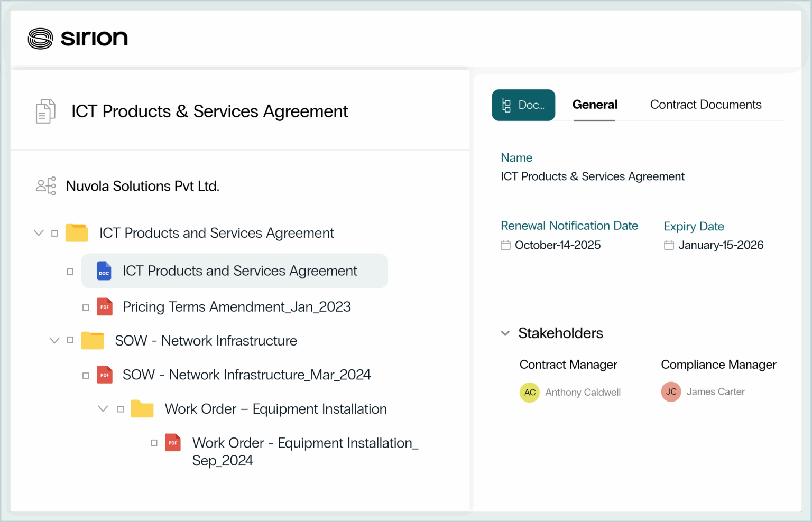Click the Doc... tree button

pyautogui.click(x=523, y=105)
